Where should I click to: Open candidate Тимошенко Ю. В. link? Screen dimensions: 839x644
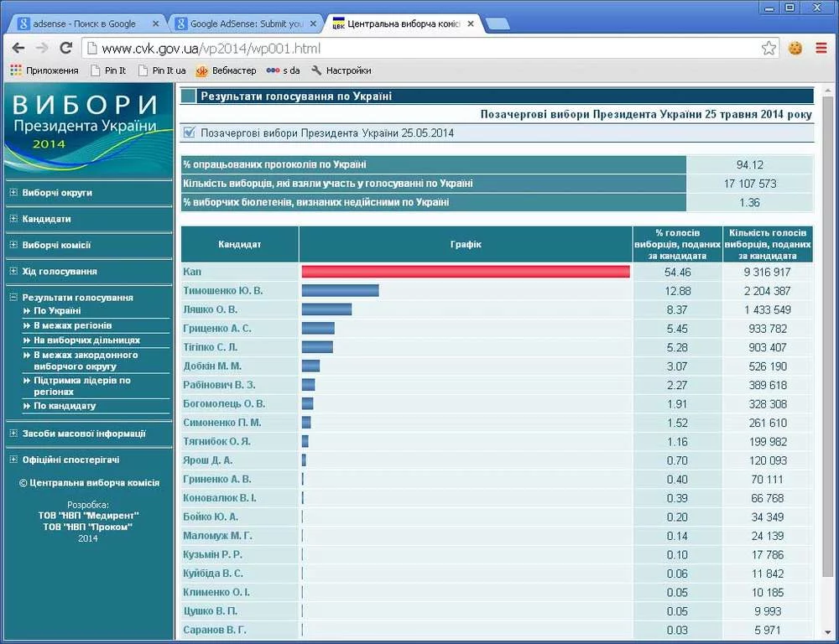222,291
